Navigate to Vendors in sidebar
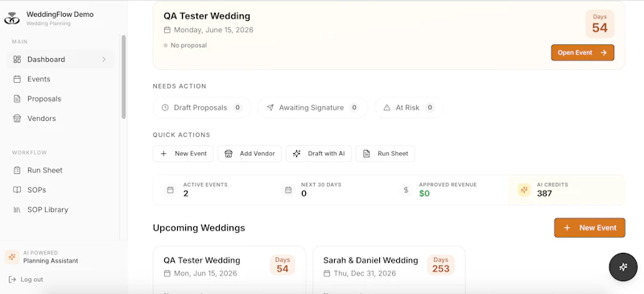The width and height of the screenshot is (644, 294). (60, 118)
